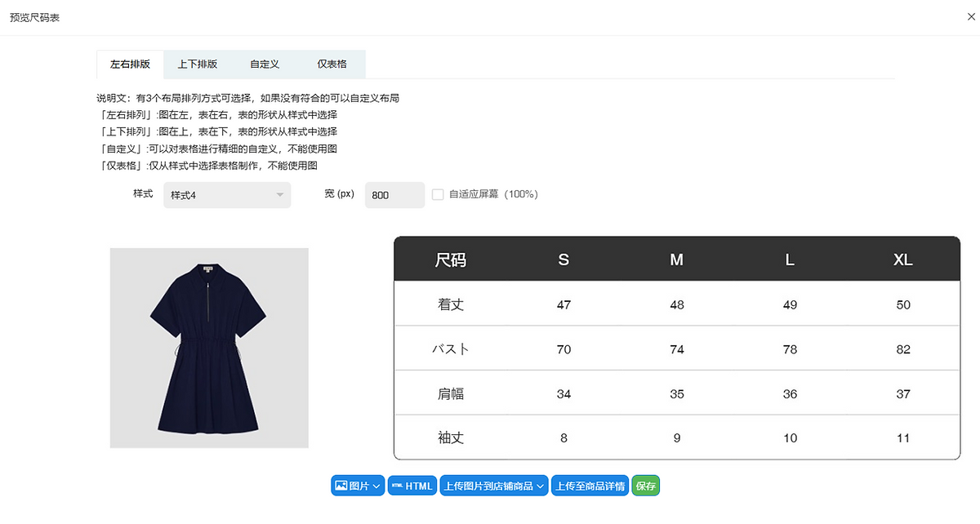This screenshot has height=524, width=980.
Task: Click the 袖丈 row label
Action: pyautogui.click(x=451, y=437)
